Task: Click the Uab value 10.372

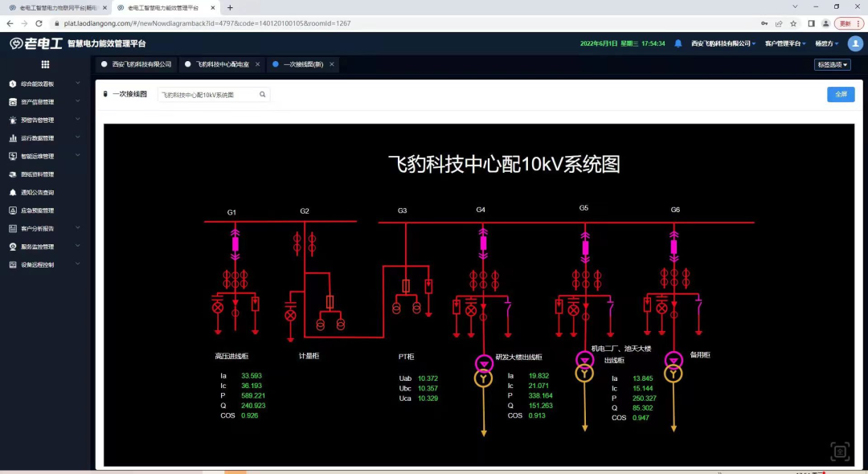Action: [428, 379]
